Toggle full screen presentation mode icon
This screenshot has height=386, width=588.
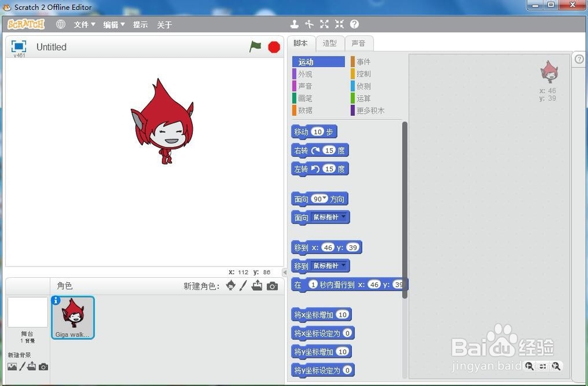coord(19,46)
